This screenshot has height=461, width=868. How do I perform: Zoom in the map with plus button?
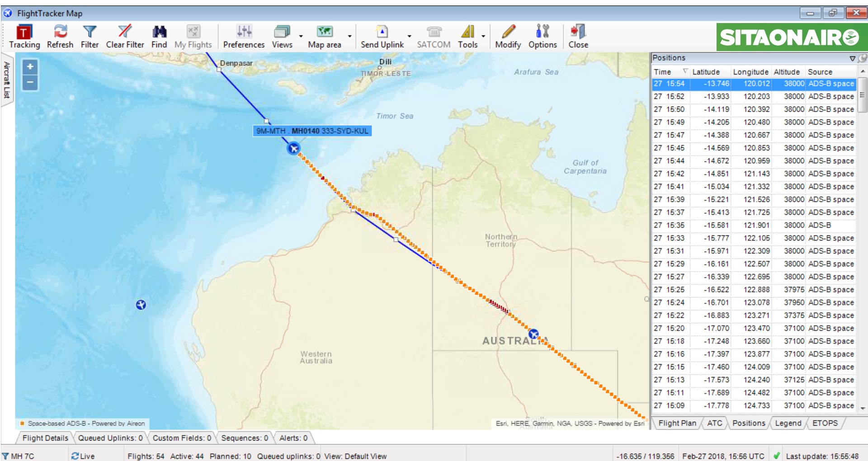point(30,67)
